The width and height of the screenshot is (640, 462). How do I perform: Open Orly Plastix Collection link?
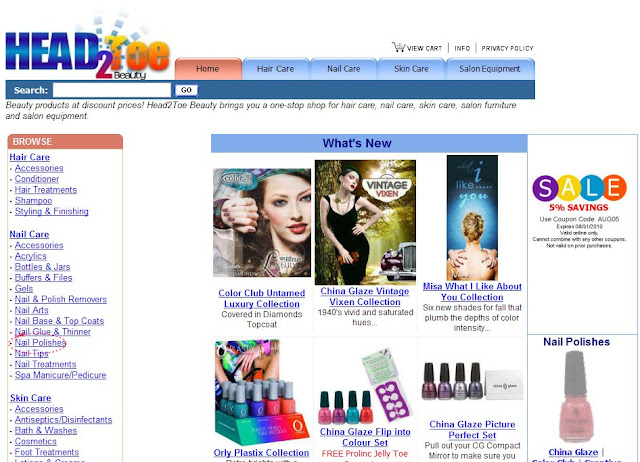(261, 453)
